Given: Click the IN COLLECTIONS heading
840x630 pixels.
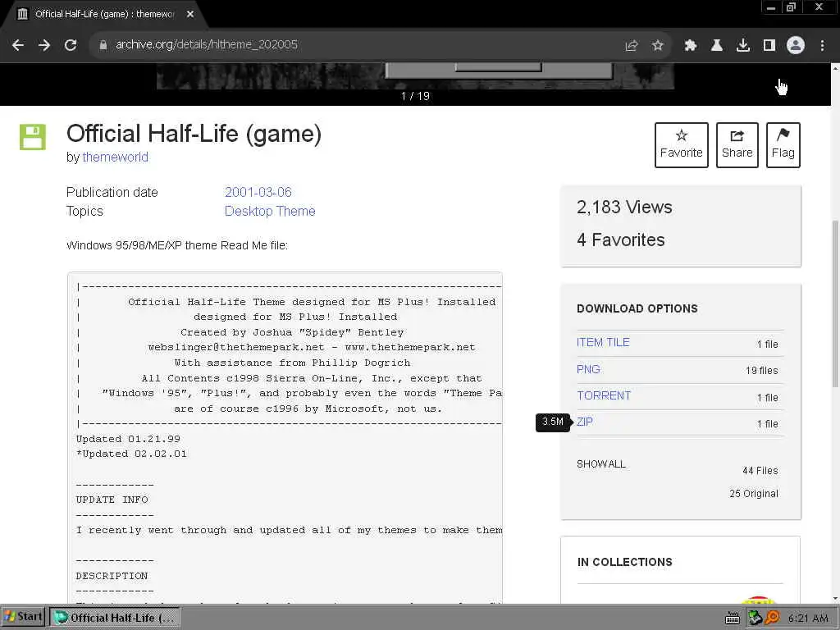Looking at the screenshot, I should click(624, 562).
